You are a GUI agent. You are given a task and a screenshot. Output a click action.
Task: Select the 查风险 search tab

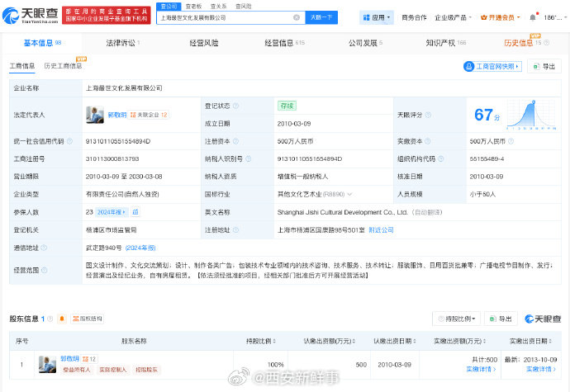pos(243,6)
